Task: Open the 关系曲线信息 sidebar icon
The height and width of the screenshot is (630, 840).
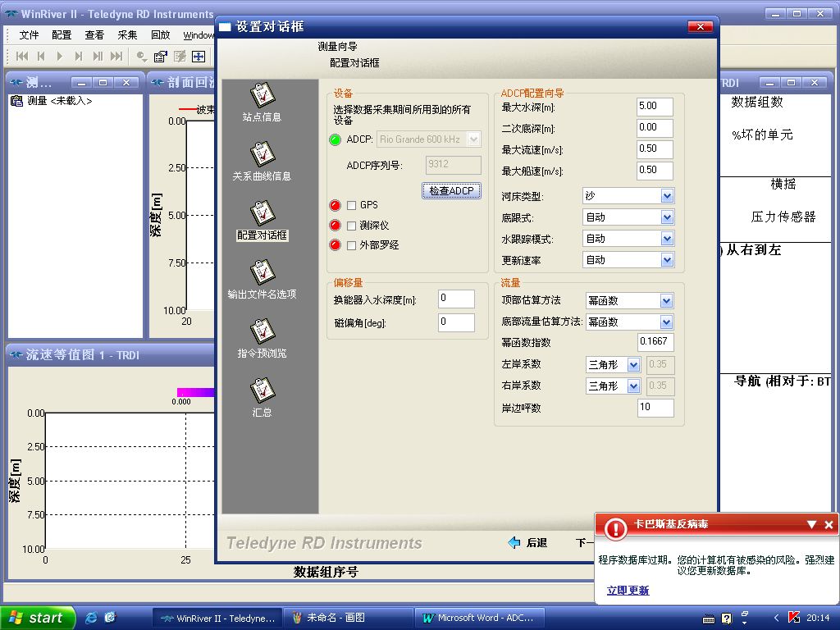Action: pyautogui.click(x=262, y=154)
